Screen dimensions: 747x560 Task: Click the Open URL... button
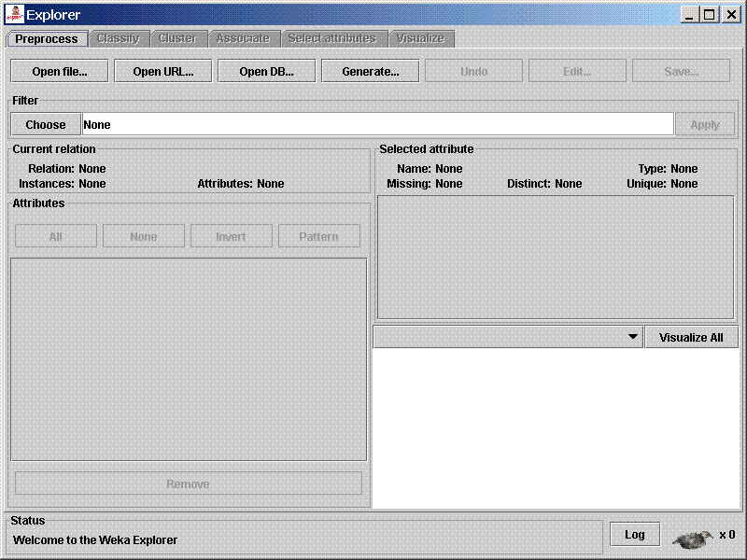coord(162,72)
